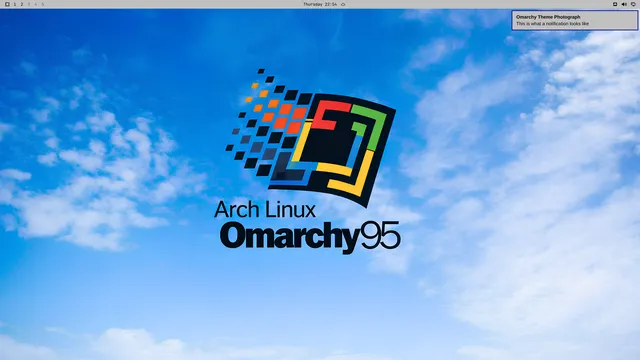Dismiss the Omarchy Theme Photograph notification
Viewport: 640px width, 360px height.
click(575, 20)
